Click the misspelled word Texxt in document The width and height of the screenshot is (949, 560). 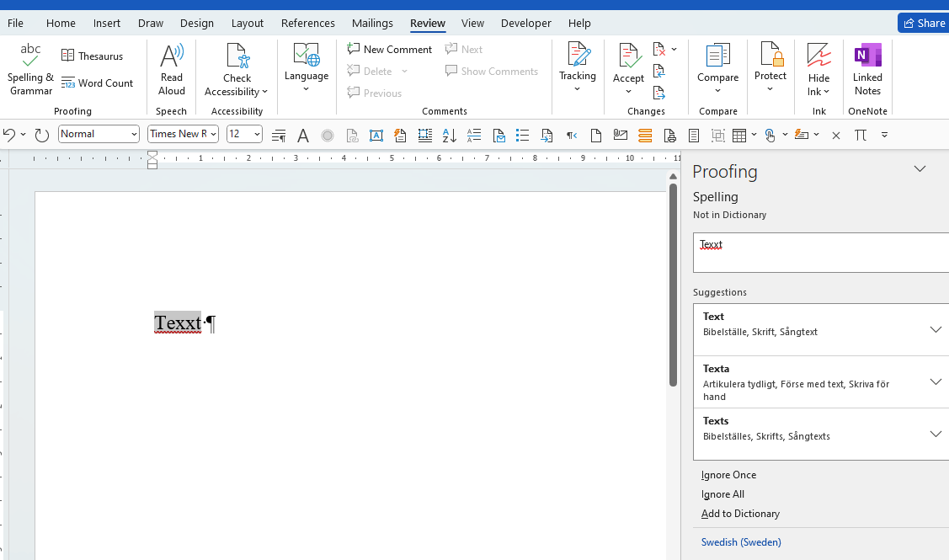click(x=178, y=323)
